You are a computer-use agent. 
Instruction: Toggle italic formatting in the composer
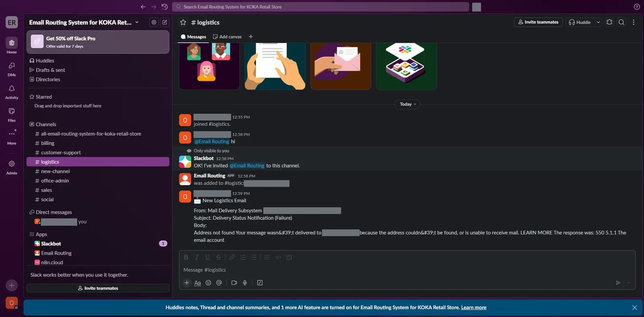pyautogui.click(x=197, y=257)
